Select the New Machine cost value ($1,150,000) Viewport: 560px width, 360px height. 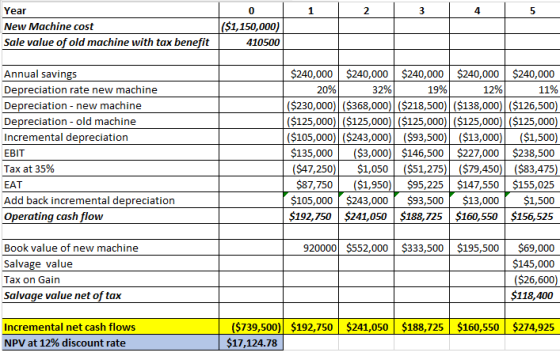[x=251, y=26]
